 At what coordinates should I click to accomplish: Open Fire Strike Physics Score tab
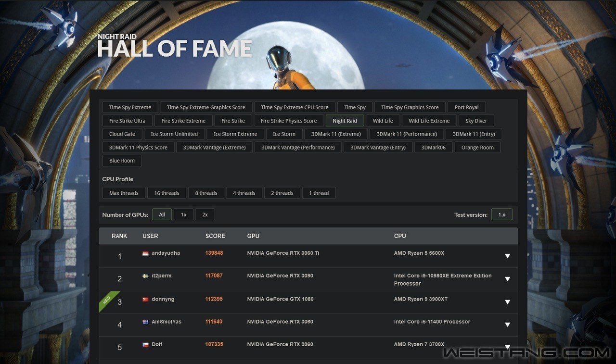coord(289,121)
